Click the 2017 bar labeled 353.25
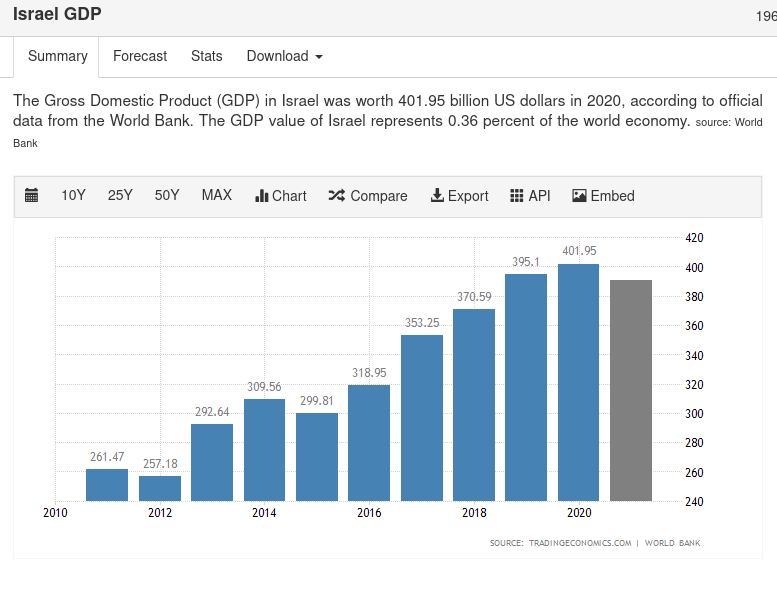 click(422, 418)
